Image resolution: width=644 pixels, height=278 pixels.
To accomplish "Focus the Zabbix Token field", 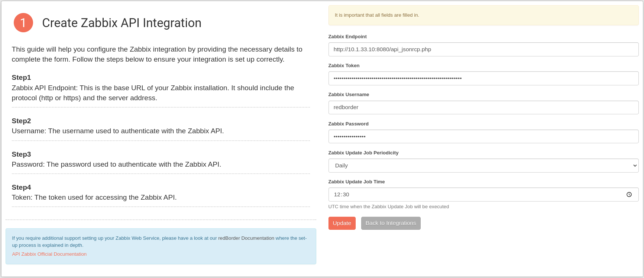I will click(483, 78).
